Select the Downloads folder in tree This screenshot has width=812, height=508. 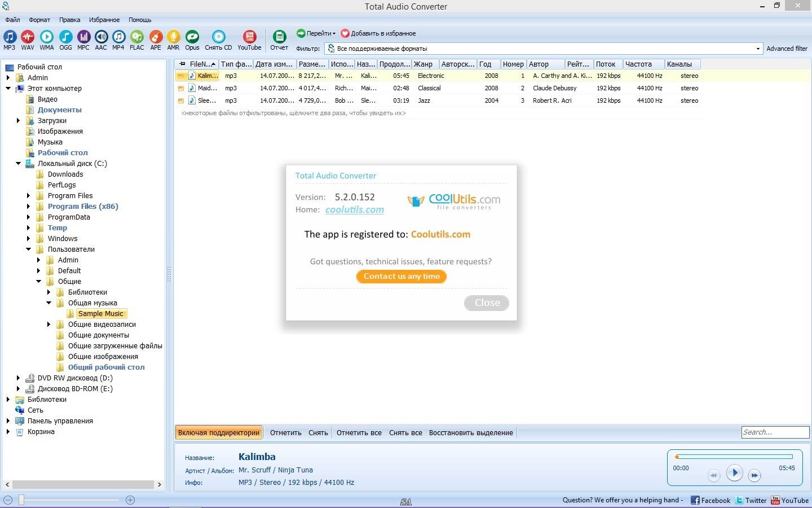pyautogui.click(x=65, y=174)
